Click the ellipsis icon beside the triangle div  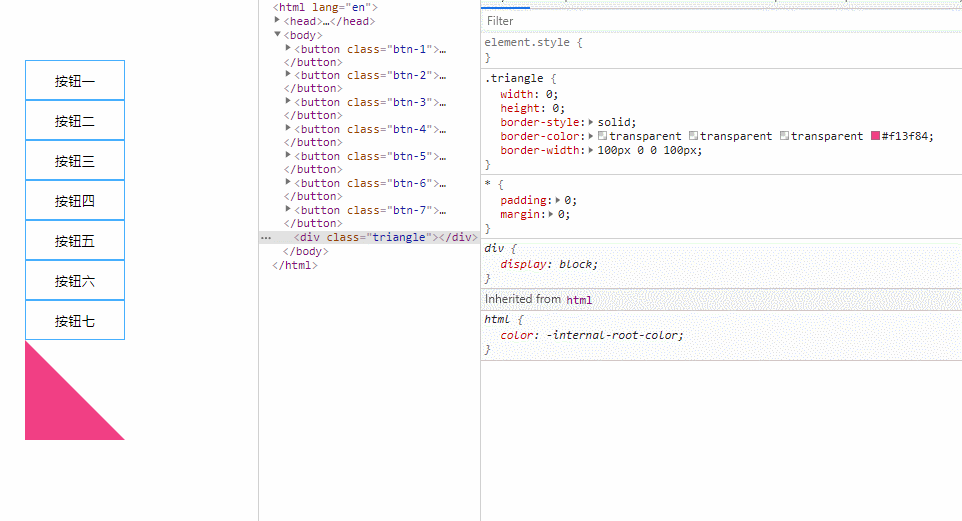[x=266, y=238]
